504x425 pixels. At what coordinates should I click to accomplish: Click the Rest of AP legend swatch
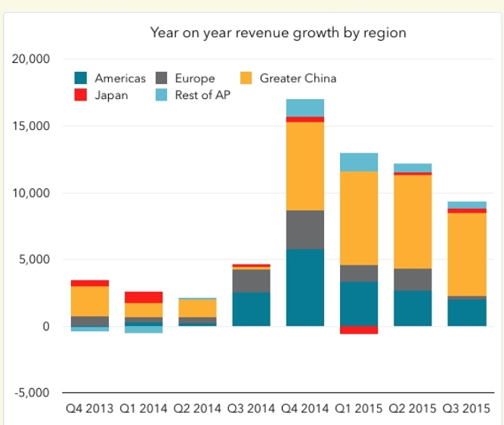pyautogui.click(x=162, y=95)
